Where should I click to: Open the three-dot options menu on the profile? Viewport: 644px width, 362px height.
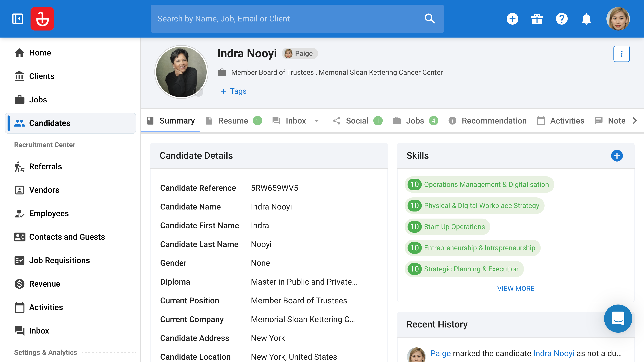[x=622, y=53]
